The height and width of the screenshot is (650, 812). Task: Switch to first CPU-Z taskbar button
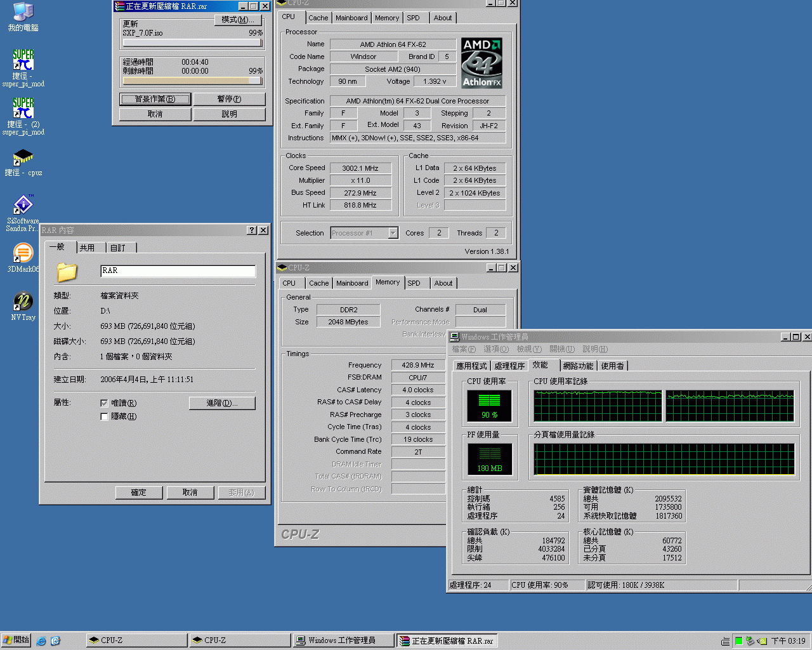(136, 640)
